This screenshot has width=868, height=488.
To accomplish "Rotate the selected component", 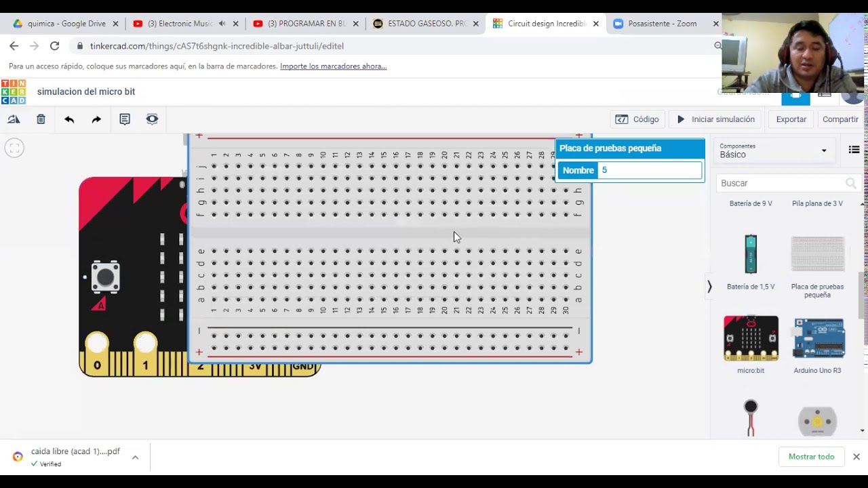I will pyautogui.click(x=14, y=119).
